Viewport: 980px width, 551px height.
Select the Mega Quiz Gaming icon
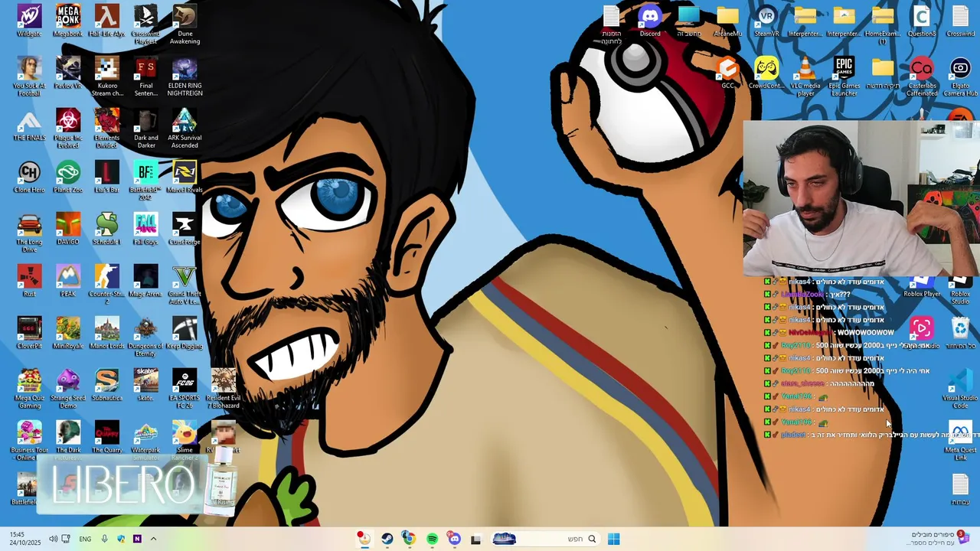(x=29, y=389)
